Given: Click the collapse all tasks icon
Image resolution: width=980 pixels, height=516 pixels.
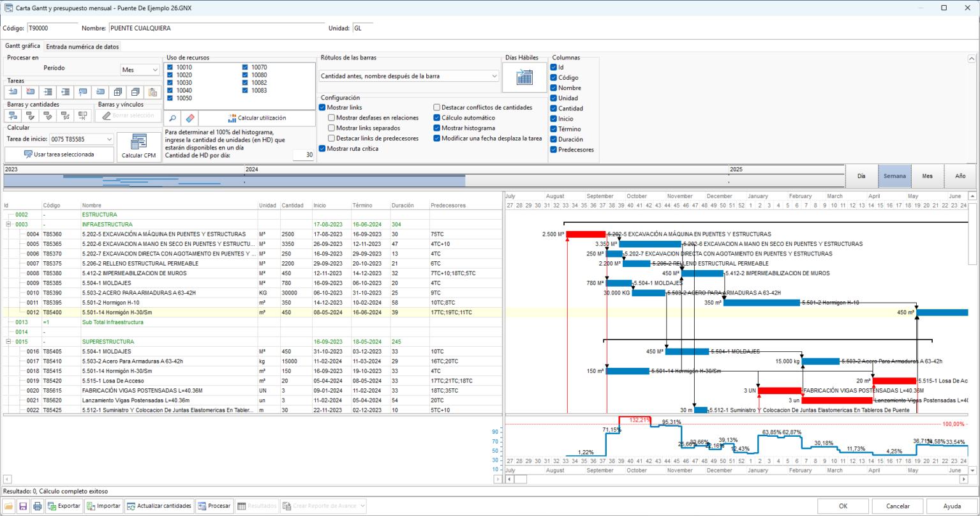Looking at the screenshot, I should point(135,92).
